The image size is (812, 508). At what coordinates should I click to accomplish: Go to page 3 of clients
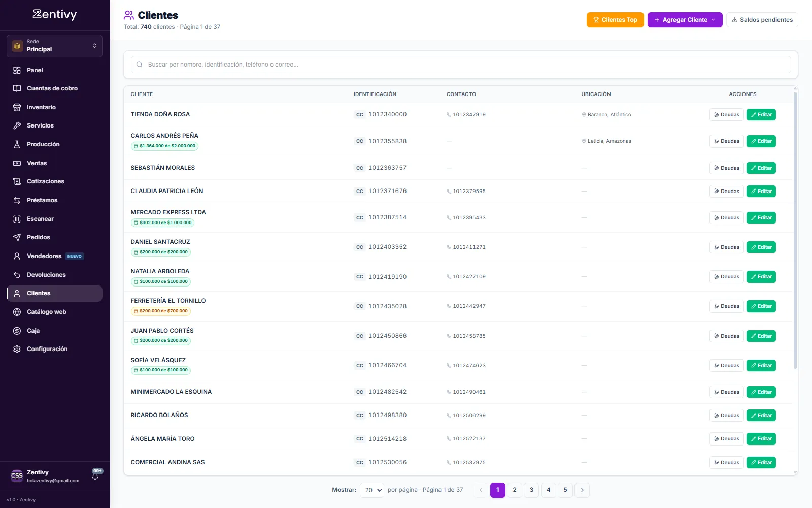point(531,490)
